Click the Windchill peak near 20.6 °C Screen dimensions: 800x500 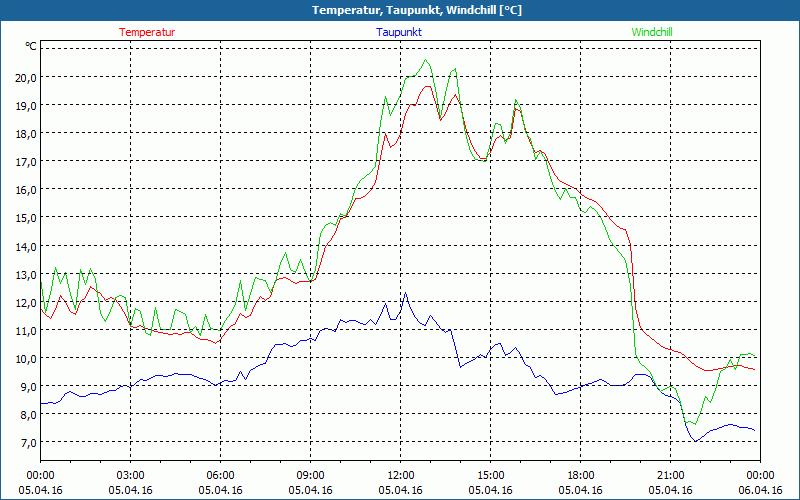tap(426, 60)
